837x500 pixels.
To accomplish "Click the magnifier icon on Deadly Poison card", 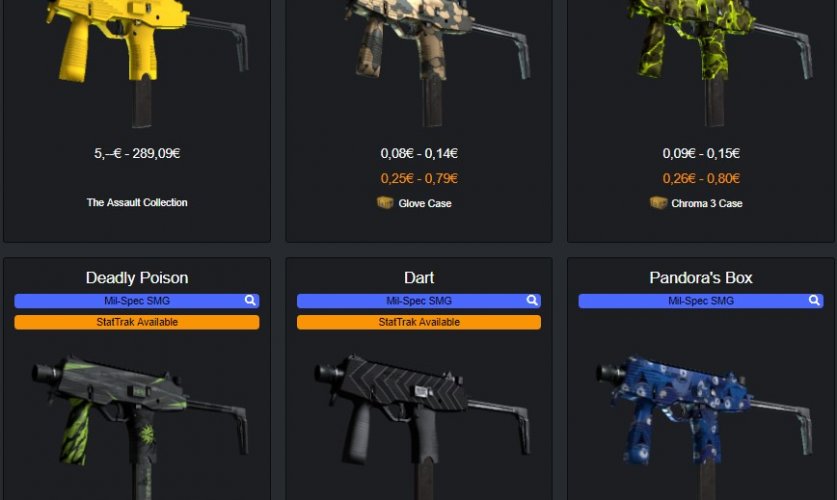I will pyautogui.click(x=250, y=300).
